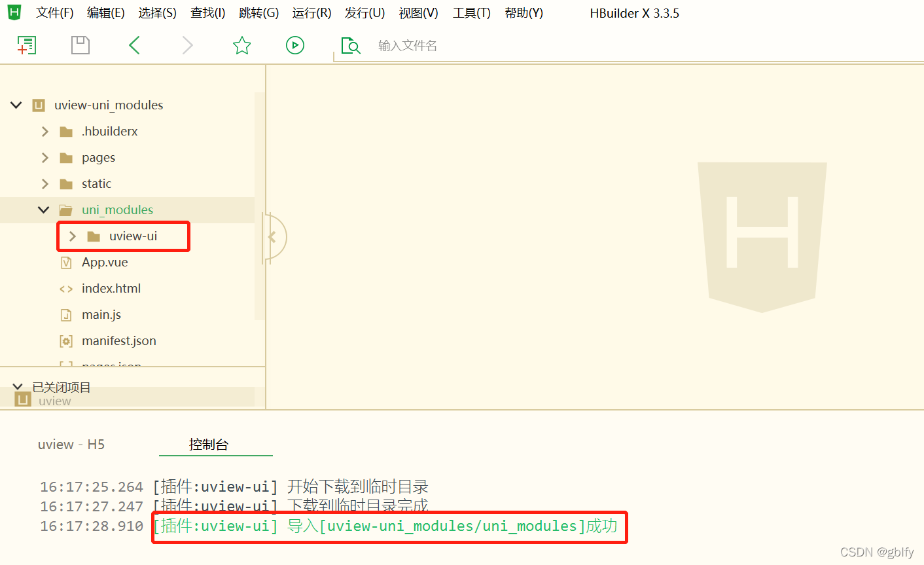Click the uni_modules open folder icon

(x=66, y=210)
